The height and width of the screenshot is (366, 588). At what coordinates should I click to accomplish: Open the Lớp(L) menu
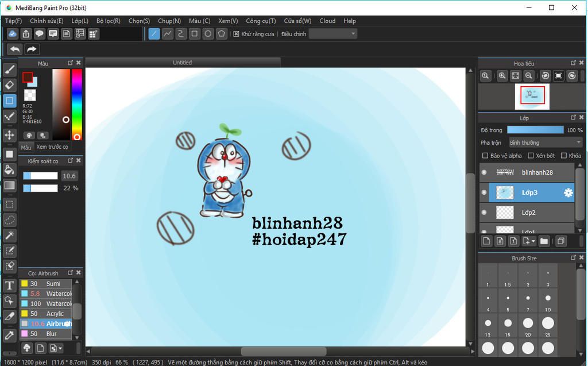80,21
